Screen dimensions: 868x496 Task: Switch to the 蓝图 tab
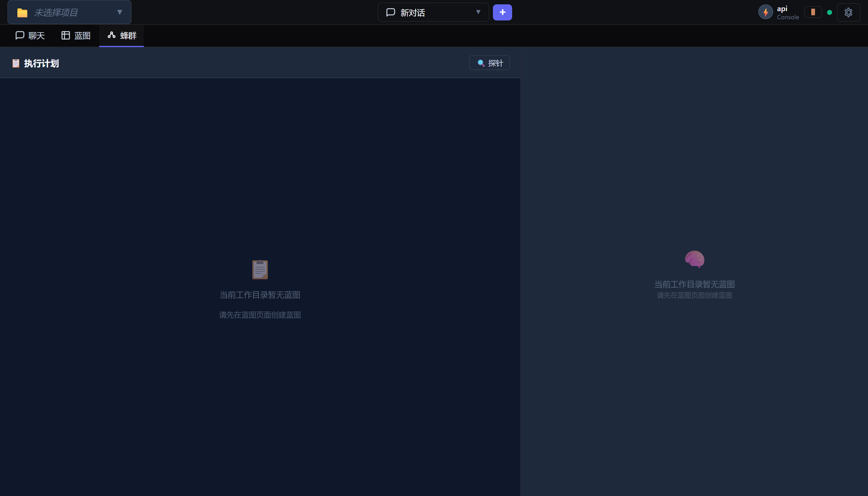[76, 35]
